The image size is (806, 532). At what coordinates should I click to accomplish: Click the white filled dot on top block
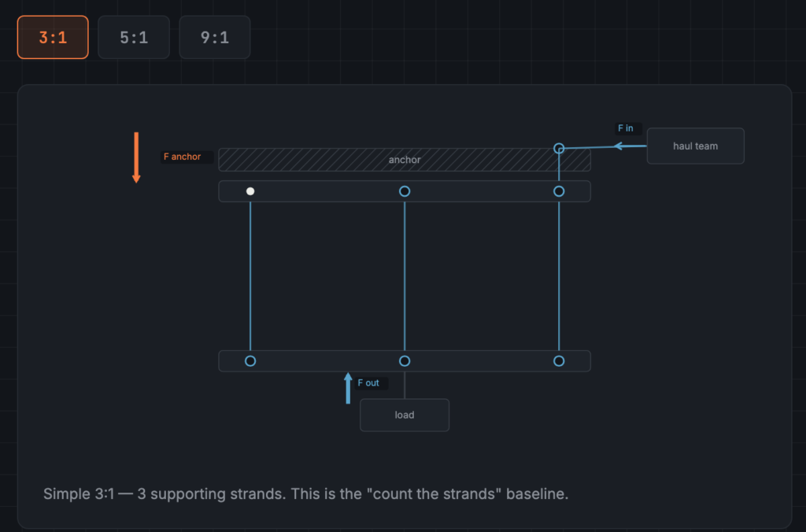click(x=250, y=191)
